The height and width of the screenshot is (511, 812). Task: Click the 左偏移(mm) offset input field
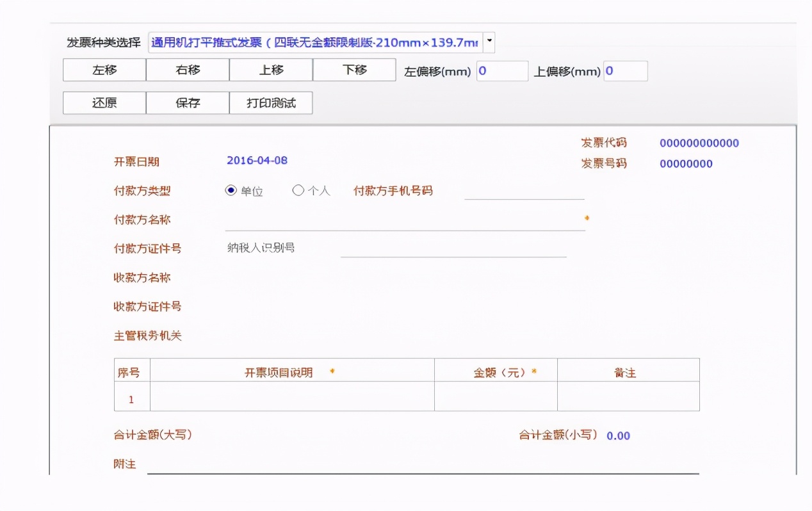pos(501,71)
